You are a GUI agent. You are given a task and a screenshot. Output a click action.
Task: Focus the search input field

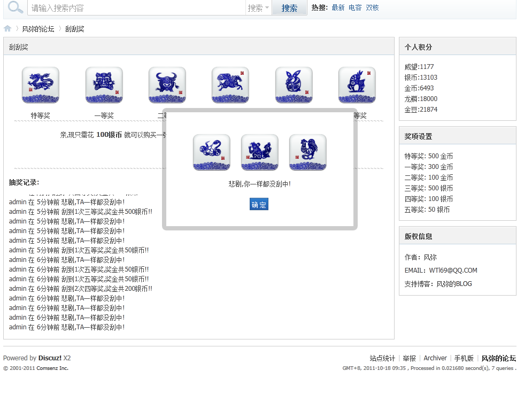[x=136, y=8]
